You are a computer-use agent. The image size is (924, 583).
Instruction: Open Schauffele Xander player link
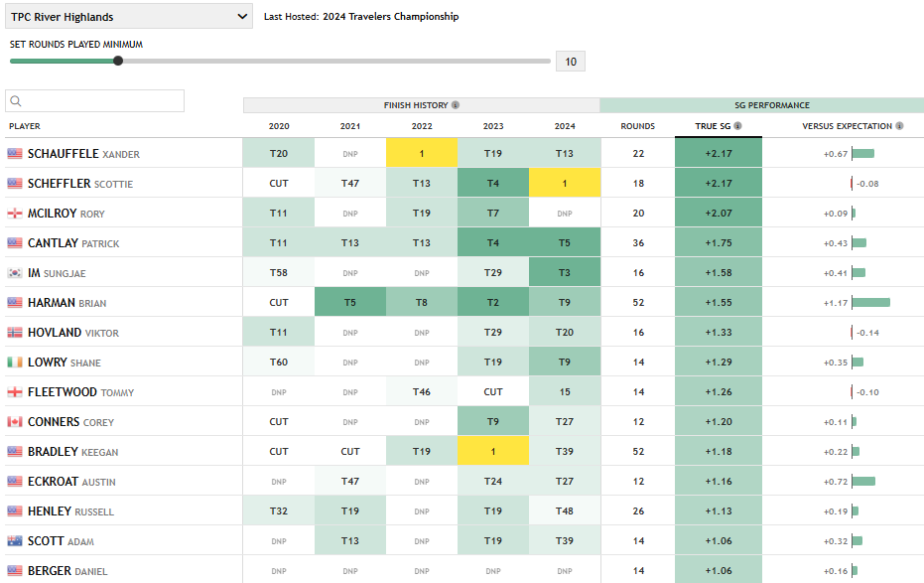coord(83,154)
